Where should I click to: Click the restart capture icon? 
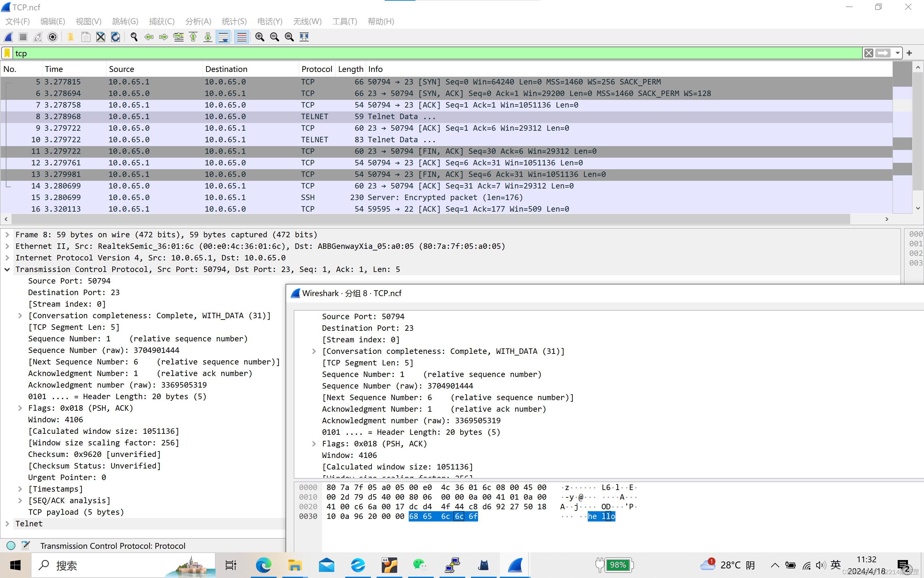(x=38, y=37)
